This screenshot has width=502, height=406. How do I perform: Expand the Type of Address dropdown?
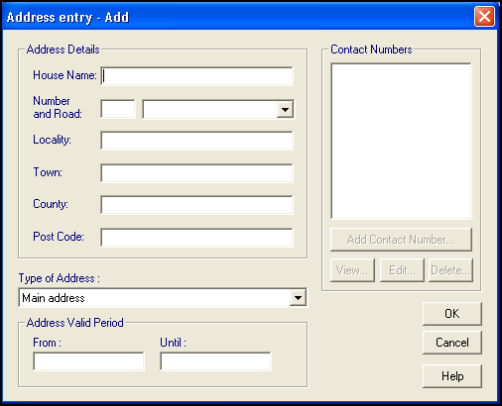click(298, 298)
